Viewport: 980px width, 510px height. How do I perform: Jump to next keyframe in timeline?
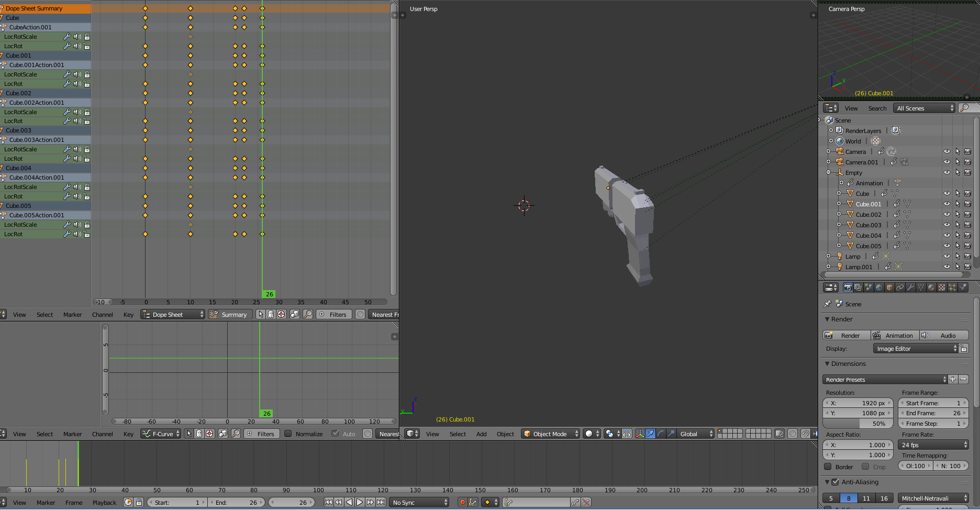[x=370, y=502]
